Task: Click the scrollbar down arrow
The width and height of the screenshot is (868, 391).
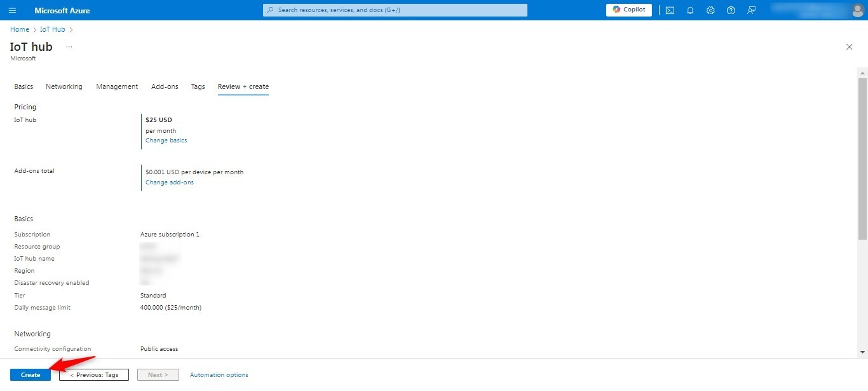Action: (x=862, y=352)
